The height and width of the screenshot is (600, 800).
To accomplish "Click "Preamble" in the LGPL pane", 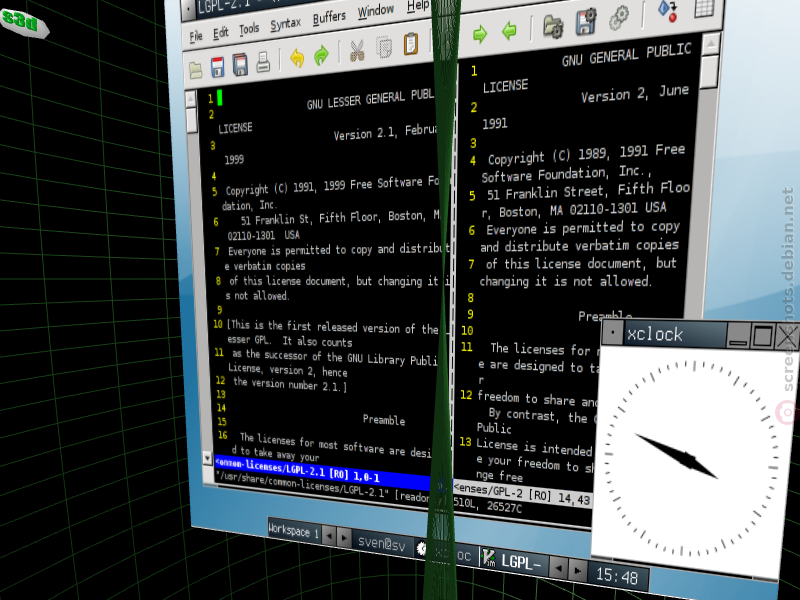I will point(384,419).
